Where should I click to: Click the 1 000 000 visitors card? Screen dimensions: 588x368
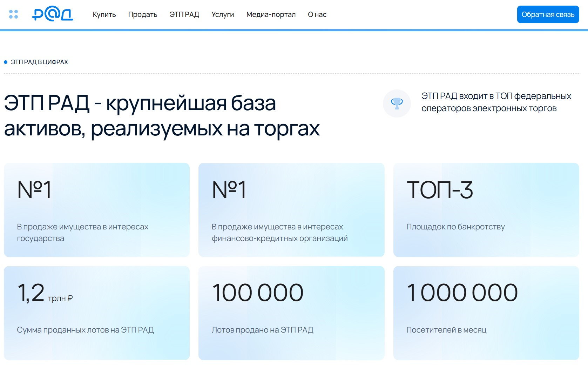click(486, 313)
